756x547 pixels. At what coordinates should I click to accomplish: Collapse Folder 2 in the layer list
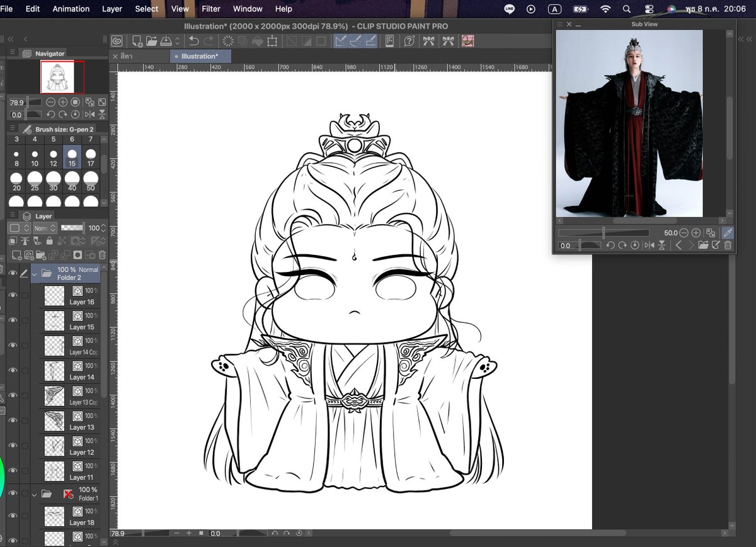[x=35, y=273]
